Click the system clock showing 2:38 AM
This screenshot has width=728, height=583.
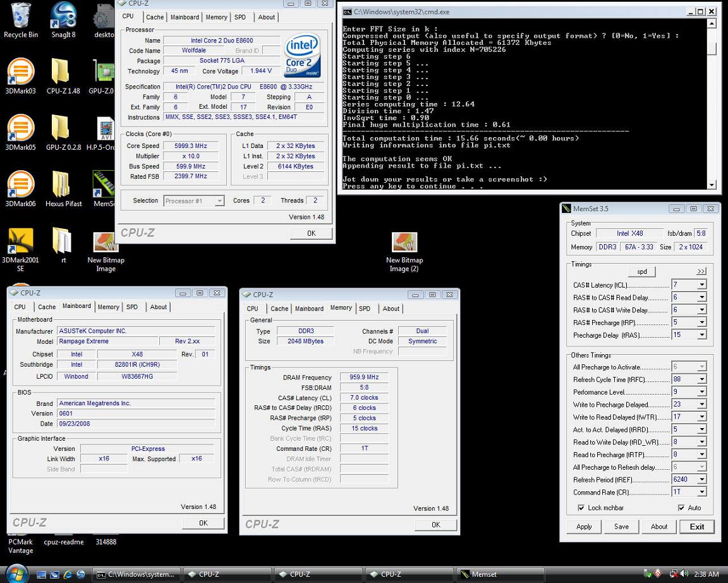[x=706, y=575]
